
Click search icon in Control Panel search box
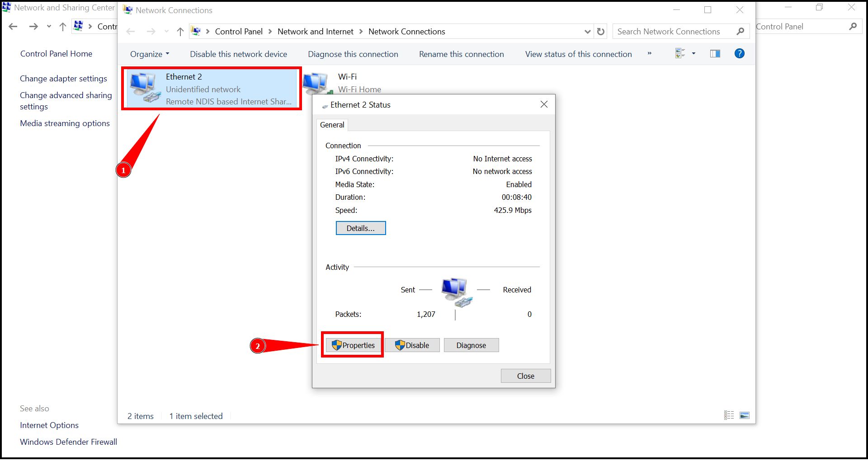coord(853,27)
